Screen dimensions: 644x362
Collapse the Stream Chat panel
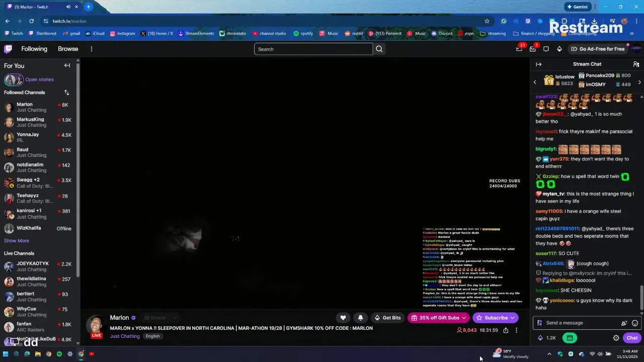coord(538,64)
